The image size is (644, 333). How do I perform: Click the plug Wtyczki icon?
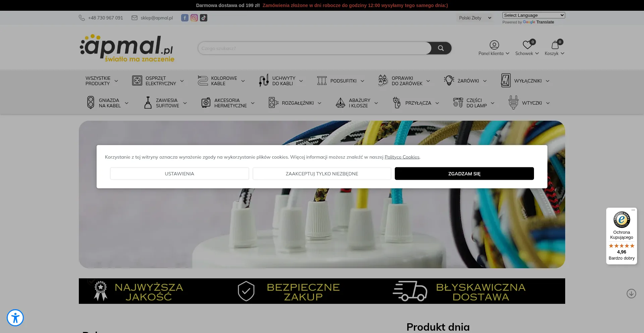514,103
